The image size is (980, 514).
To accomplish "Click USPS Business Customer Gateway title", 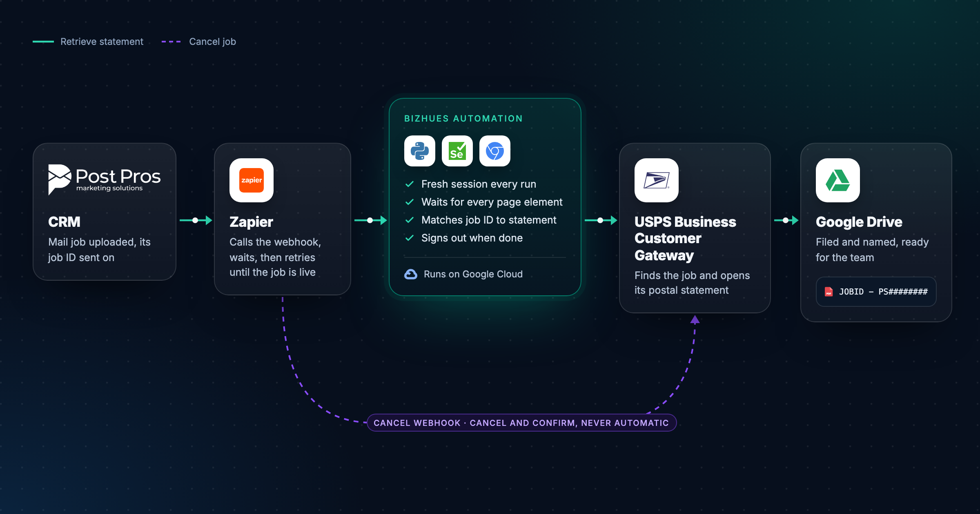I will coord(685,238).
